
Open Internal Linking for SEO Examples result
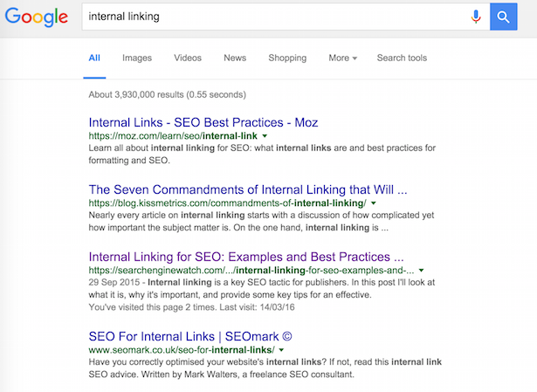pos(246,257)
